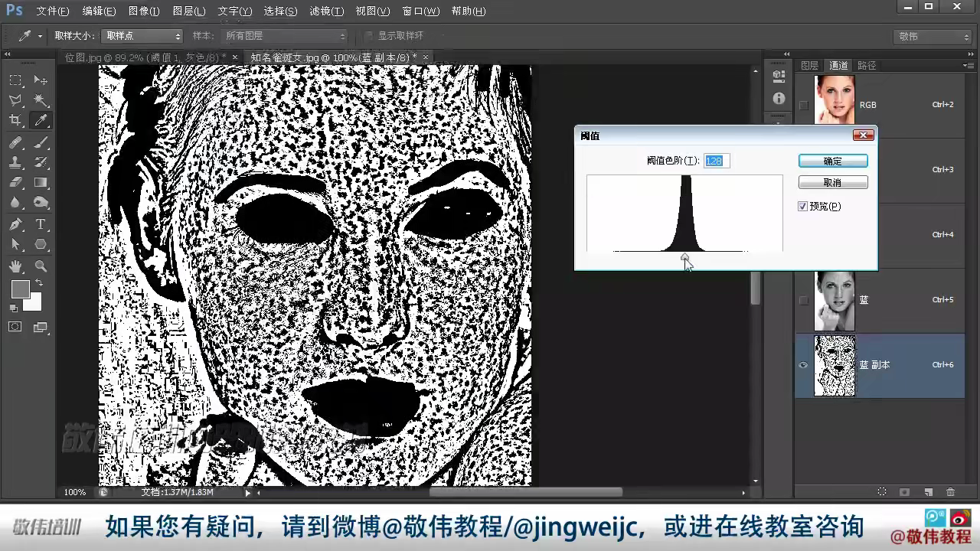Click 确定 in the Threshold dialog
This screenshot has height=551, width=980.
tap(833, 161)
